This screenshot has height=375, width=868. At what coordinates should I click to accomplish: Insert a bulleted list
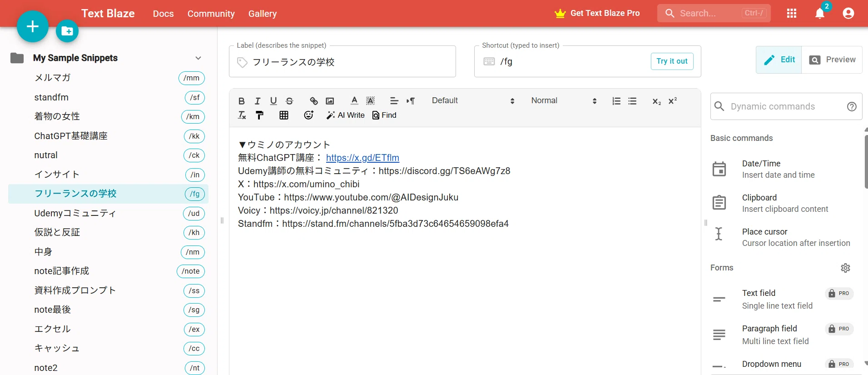click(632, 101)
